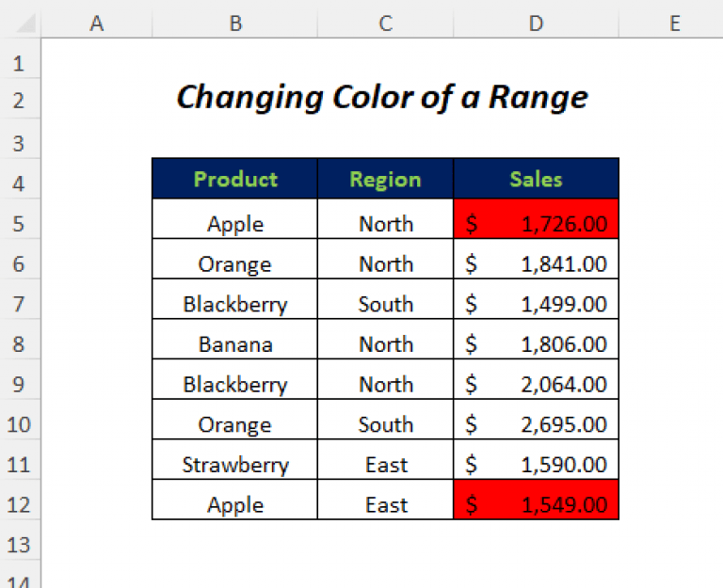Select the Blackberry cell in row 9
Viewport: 723px width, 588px height.
234,379
